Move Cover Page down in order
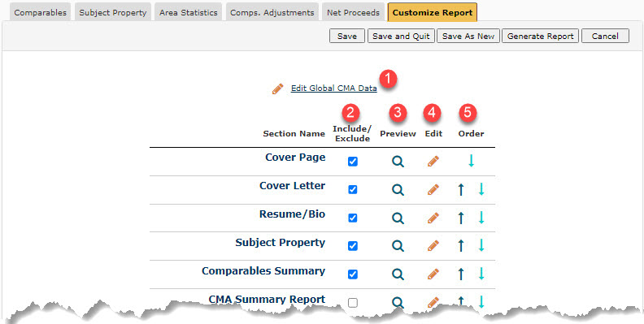 (x=471, y=160)
